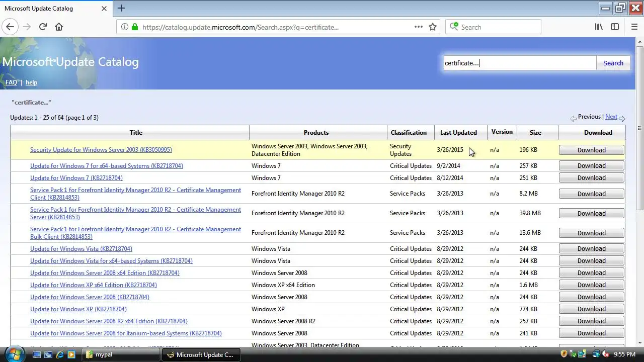Download the 774 KB Windows XP update
This screenshot has width=644, height=362.
tap(592, 309)
